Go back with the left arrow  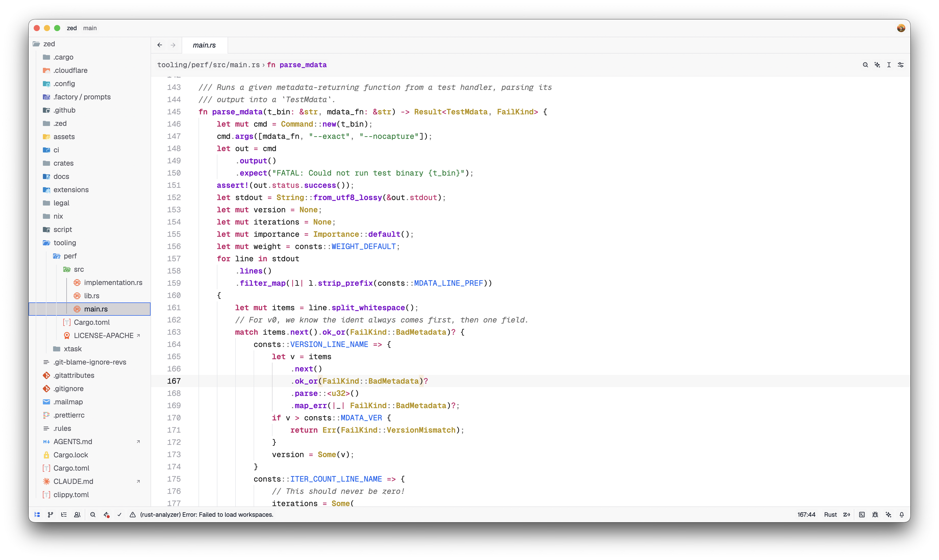tap(160, 45)
